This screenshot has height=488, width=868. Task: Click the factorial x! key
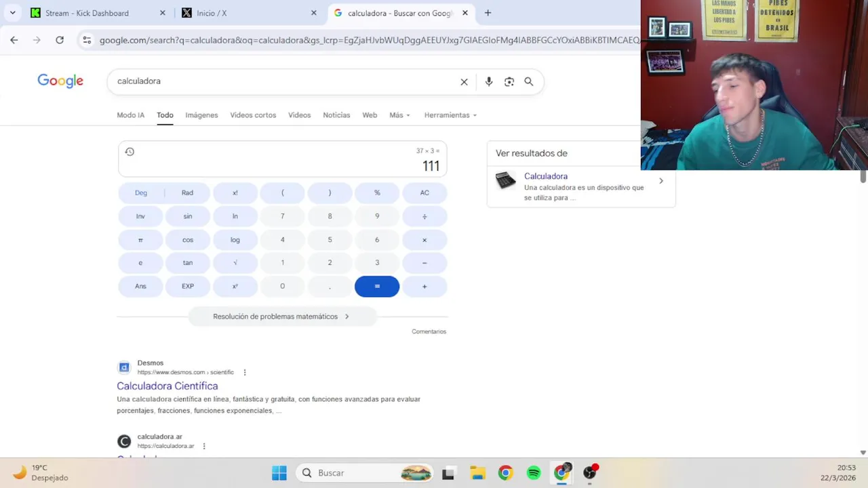[x=235, y=192]
